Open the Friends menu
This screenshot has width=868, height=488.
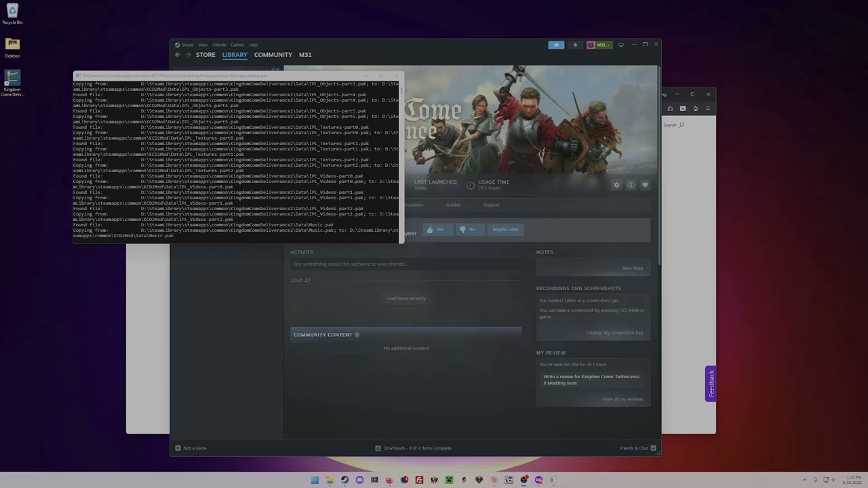219,45
